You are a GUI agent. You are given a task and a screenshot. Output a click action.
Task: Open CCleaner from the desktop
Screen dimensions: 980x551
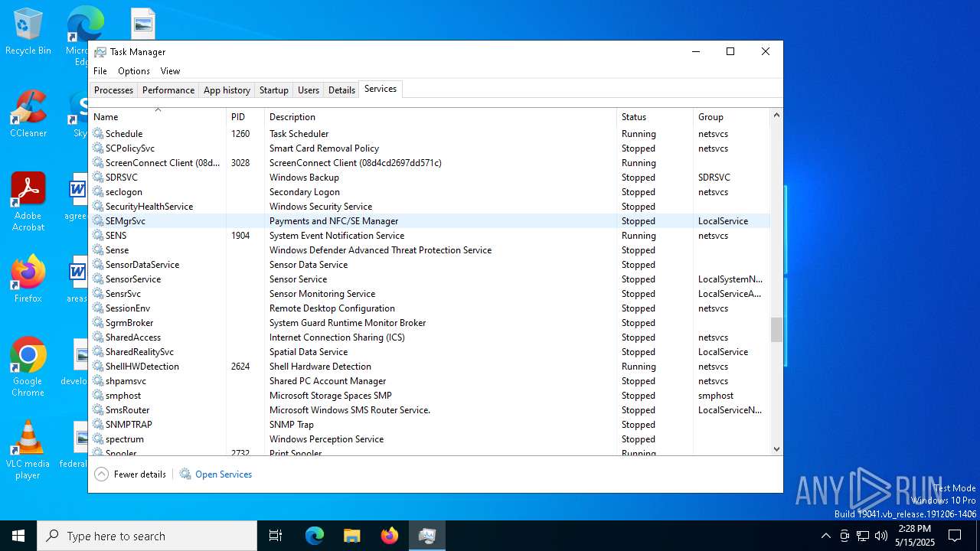pos(28,114)
